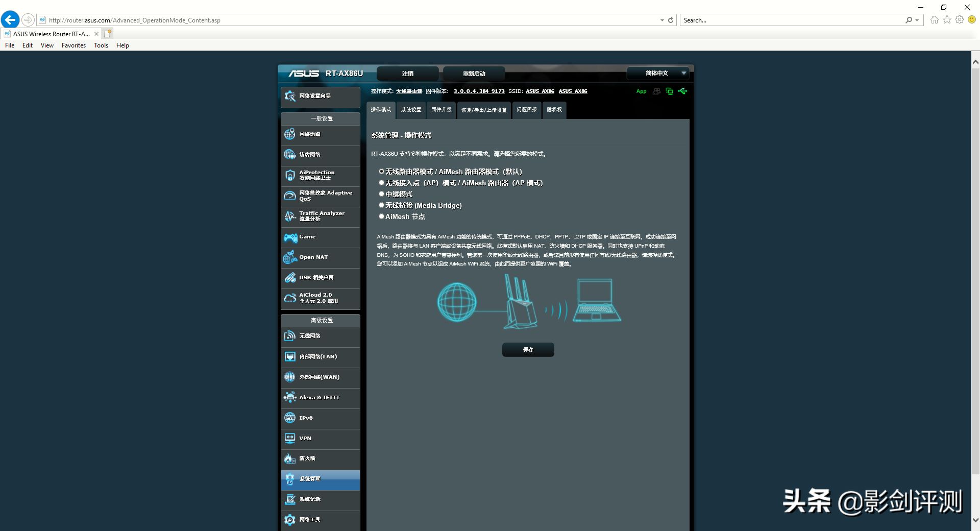Switch to Operation Mode (操作模式) tab
Viewport: 980px width, 531px height.
click(x=381, y=110)
